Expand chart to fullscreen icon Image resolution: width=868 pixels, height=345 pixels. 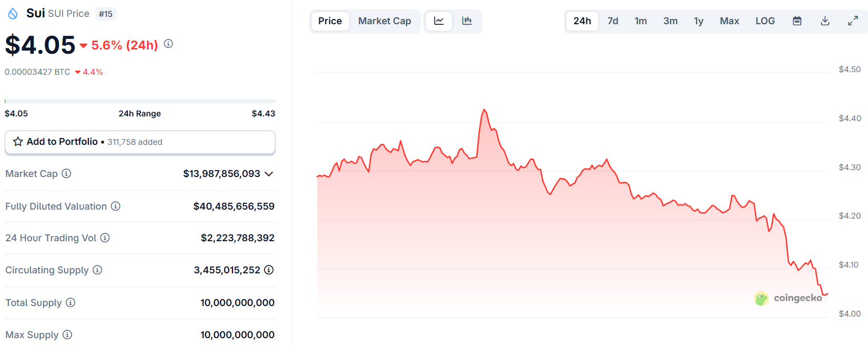click(853, 21)
